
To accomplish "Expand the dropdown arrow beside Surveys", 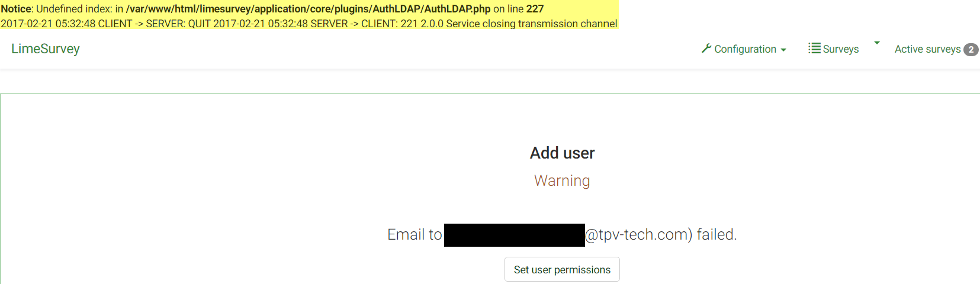I will pyautogui.click(x=877, y=43).
